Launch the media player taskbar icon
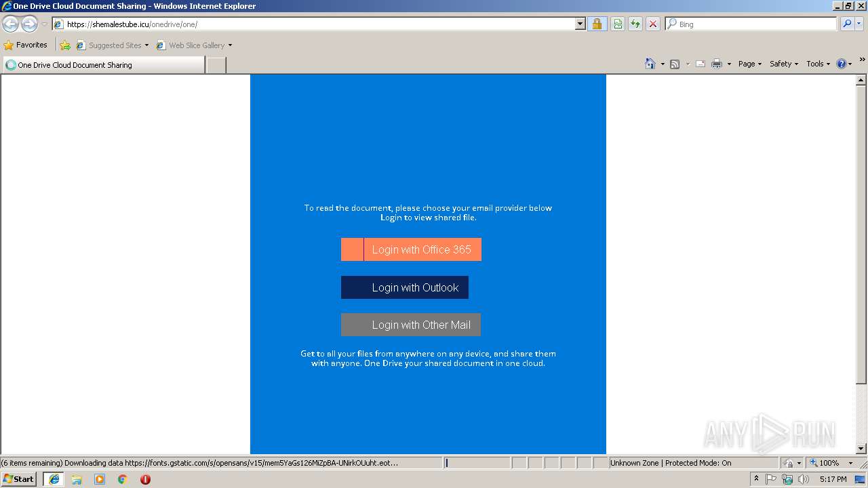Viewport: 868px width, 488px height. [100, 479]
